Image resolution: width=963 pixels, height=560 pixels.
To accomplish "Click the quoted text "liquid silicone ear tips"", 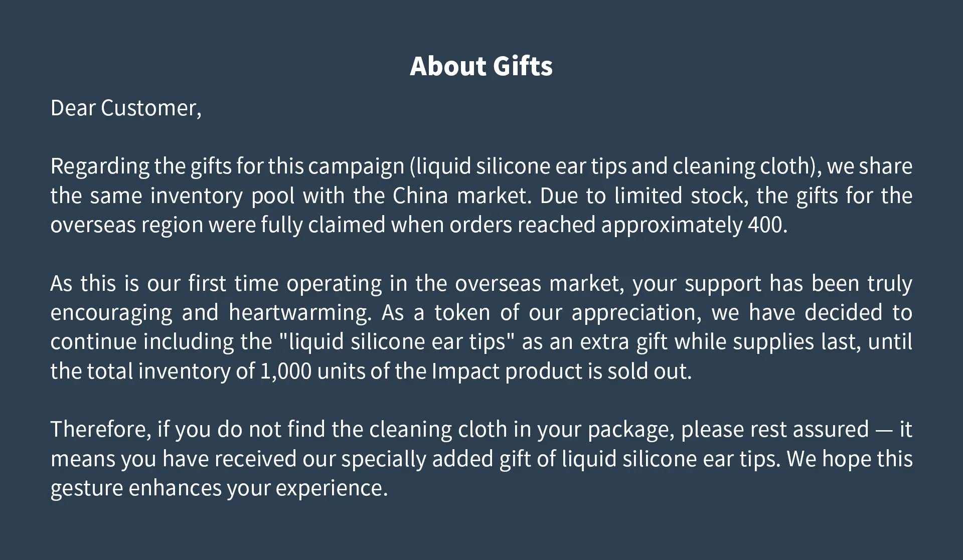I will [397, 342].
